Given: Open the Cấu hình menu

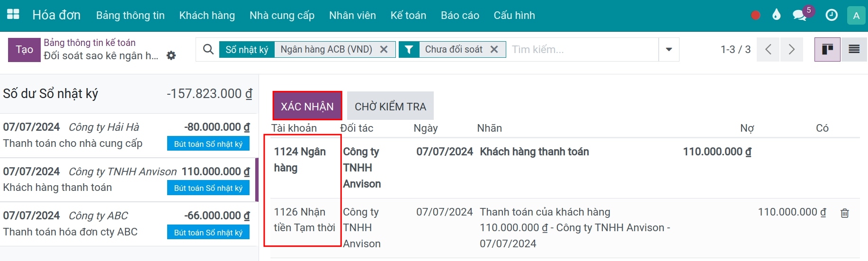Looking at the screenshot, I should click(514, 15).
